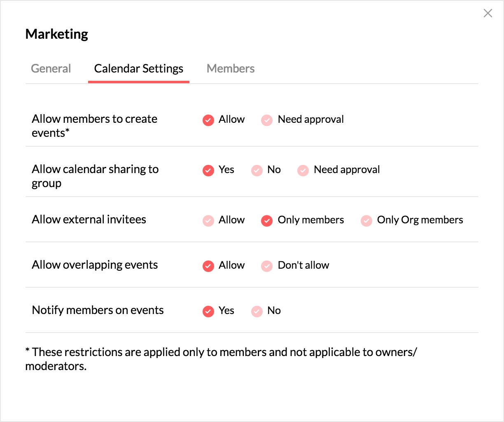
Task: Select No for notify members on events
Action: click(257, 312)
